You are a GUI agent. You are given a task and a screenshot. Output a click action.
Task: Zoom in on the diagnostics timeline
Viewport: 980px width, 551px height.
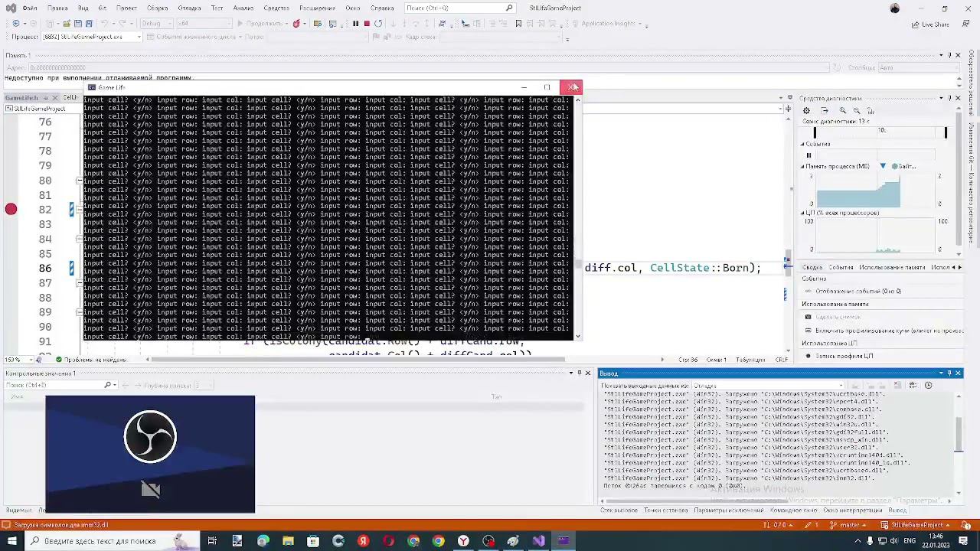(x=843, y=111)
